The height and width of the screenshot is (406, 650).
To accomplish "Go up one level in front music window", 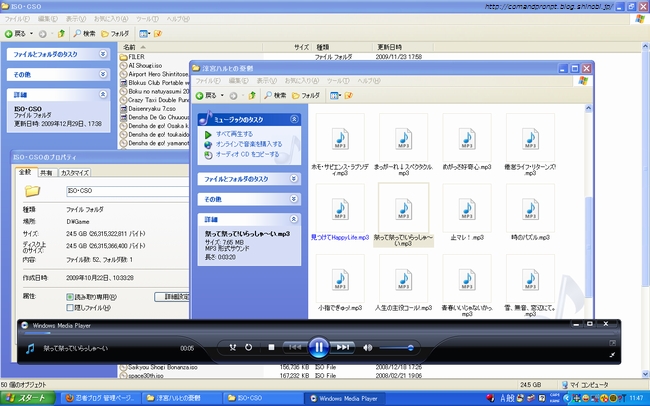I will click(252, 96).
